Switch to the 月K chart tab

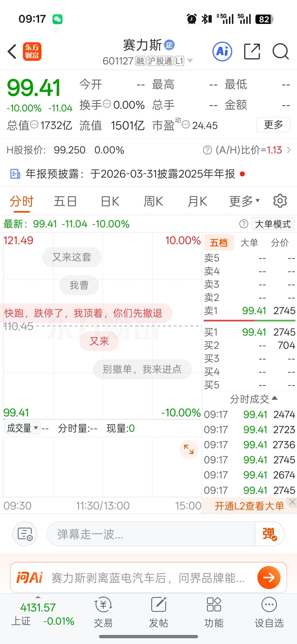197,201
